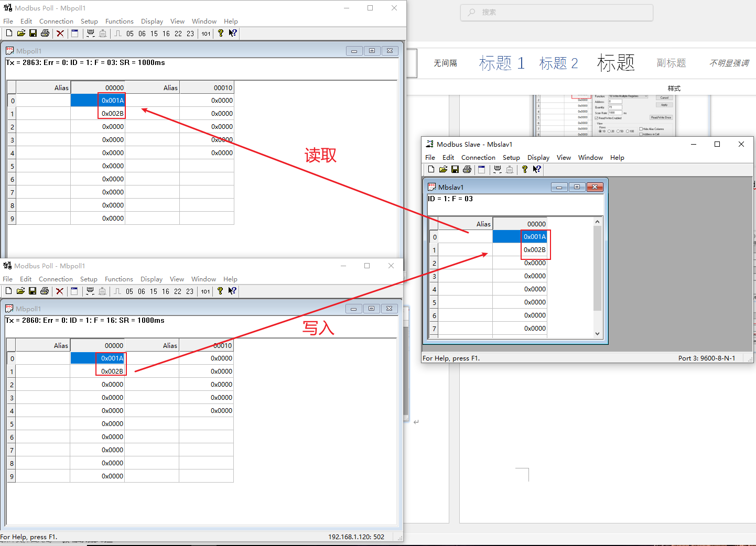Screen dimensions: 756x546
Task: Click function 16 toolbar button in F=03 Poll window
Action: [166, 34]
